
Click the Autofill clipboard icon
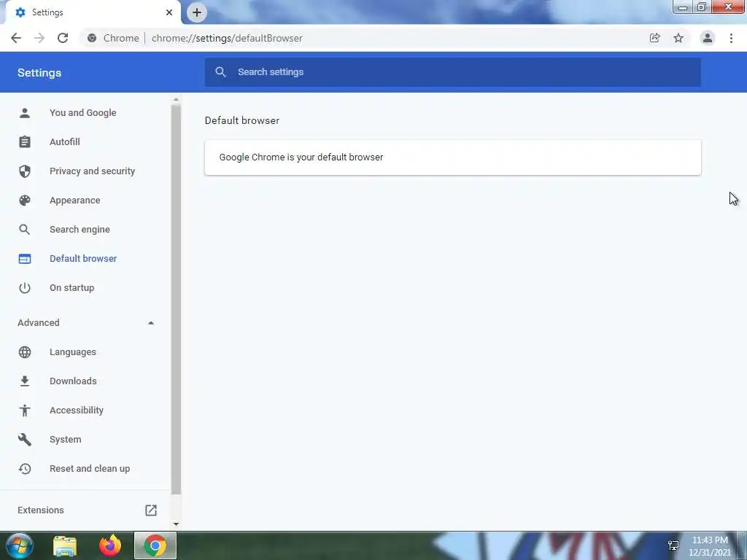[25, 142]
